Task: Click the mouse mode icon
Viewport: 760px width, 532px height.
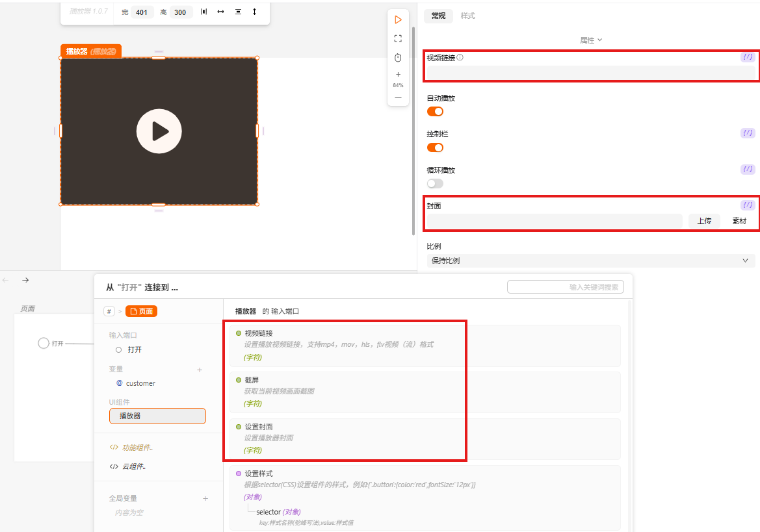Action: click(398, 58)
